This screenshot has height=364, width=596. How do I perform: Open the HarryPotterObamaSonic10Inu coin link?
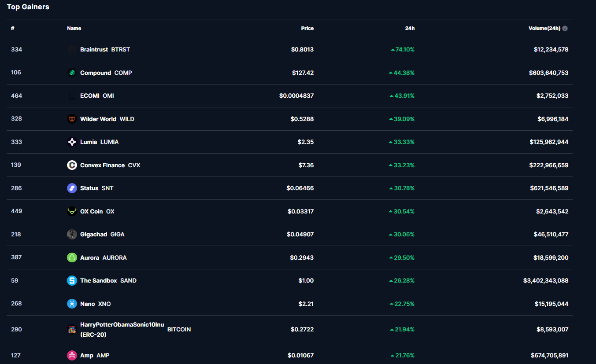pyautogui.click(x=122, y=325)
